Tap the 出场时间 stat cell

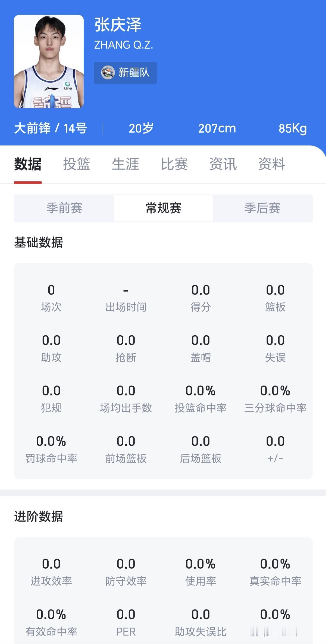pos(126,298)
